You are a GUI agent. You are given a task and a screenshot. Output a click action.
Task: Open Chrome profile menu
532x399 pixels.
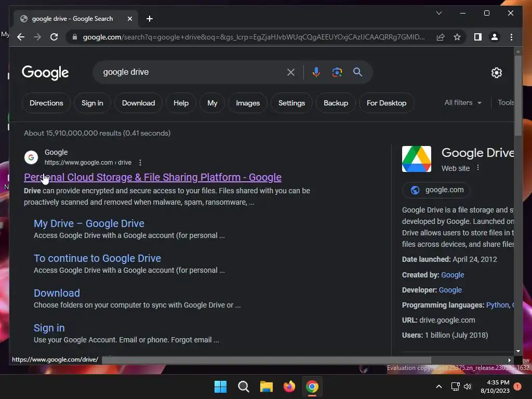(x=495, y=37)
